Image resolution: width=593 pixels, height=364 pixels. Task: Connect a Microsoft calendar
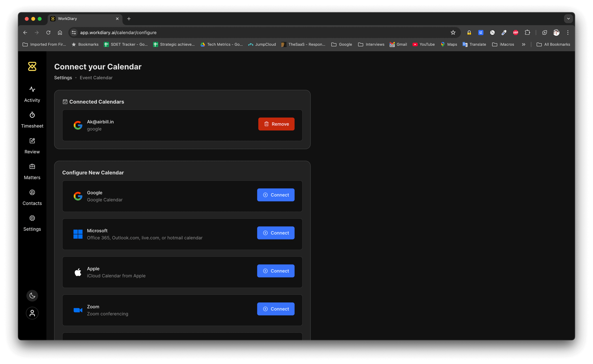276,233
